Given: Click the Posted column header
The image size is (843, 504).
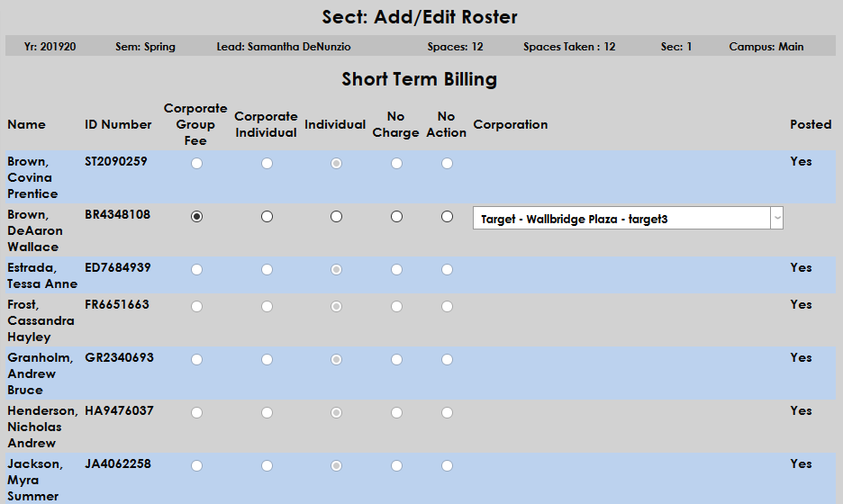Looking at the screenshot, I should coord(811,124).
